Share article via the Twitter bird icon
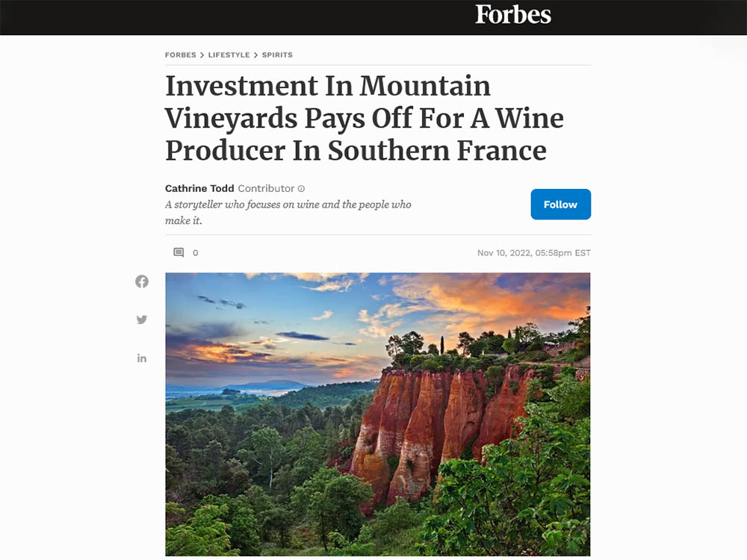Screen dimensions: 747x560 click(141, 320)
